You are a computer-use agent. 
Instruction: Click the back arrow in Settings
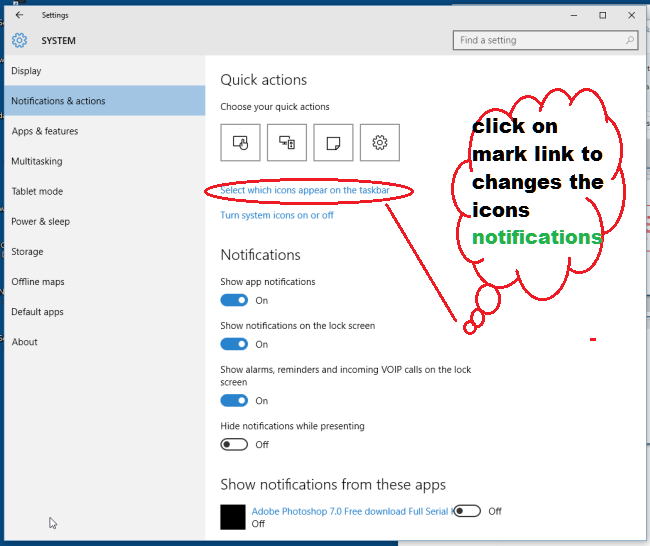pyautogui.click(x=19, y=15)
